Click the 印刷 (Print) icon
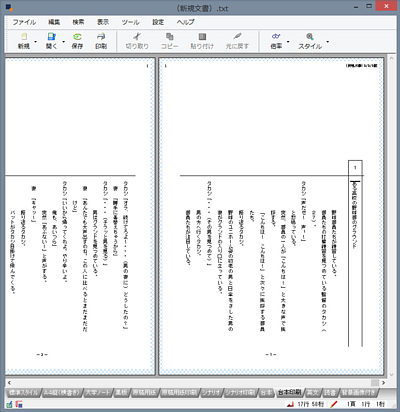Viewport: 400px width, 412px height. (101, 36)
